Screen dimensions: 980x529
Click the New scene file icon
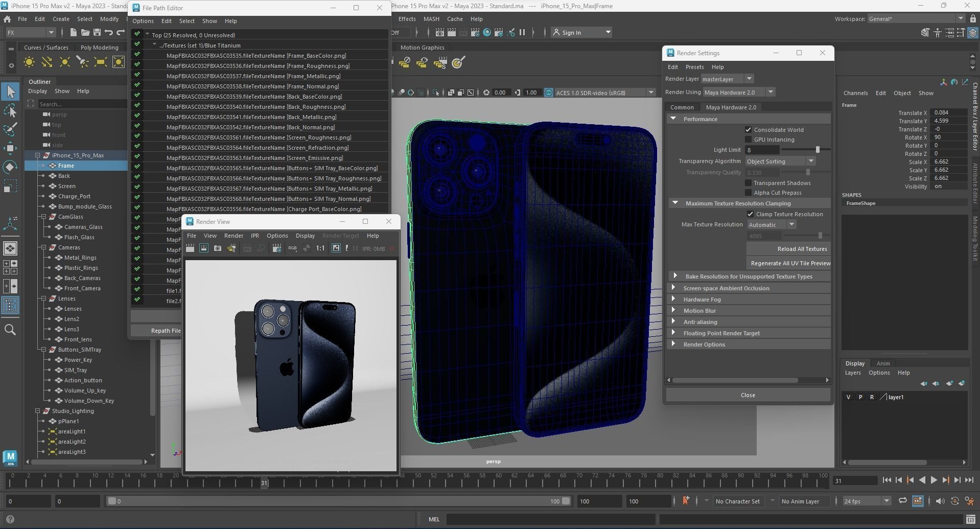(x=73, y=32)
